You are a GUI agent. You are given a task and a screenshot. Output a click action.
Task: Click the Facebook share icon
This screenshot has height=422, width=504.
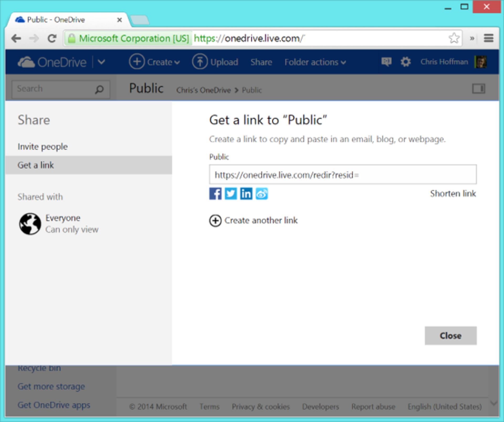216,194
